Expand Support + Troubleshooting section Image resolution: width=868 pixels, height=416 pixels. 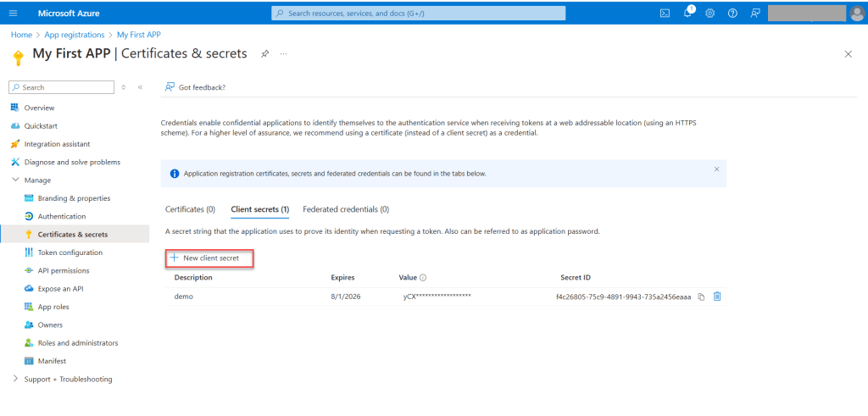tap(15, 379)
